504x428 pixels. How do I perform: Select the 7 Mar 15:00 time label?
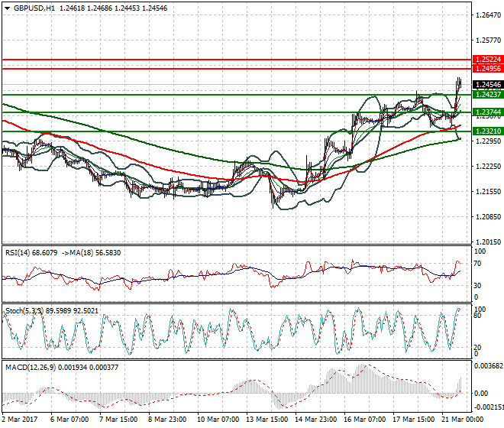click(x=118, y=420)
